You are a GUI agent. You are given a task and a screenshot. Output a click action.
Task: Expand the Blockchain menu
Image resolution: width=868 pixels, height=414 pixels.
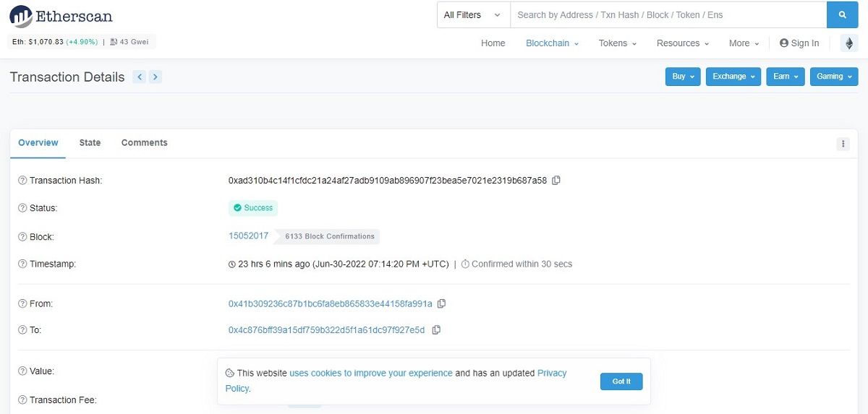(552, 43)
